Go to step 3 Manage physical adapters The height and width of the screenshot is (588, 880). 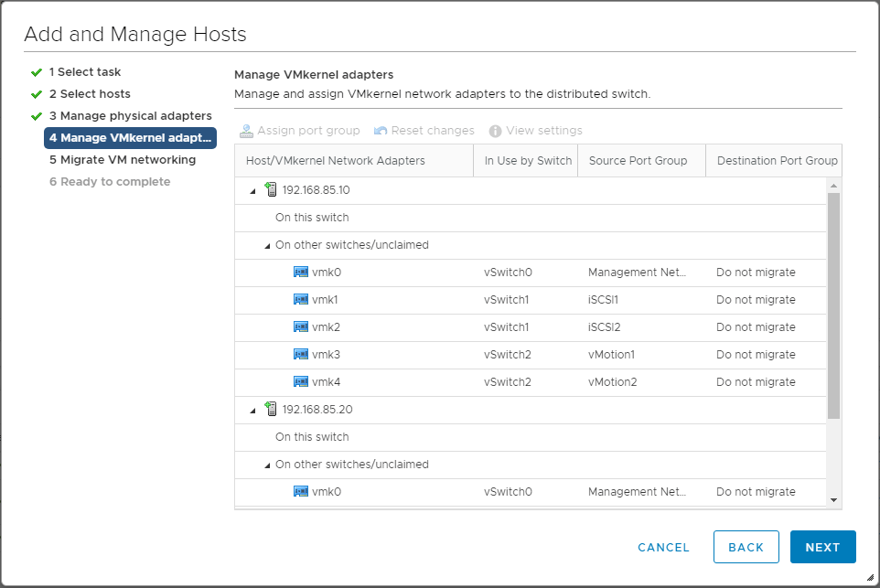(130, 116)
